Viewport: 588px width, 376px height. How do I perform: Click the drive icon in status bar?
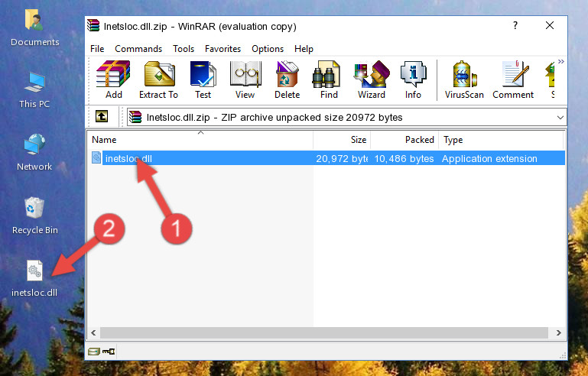[x=94, y=352]
